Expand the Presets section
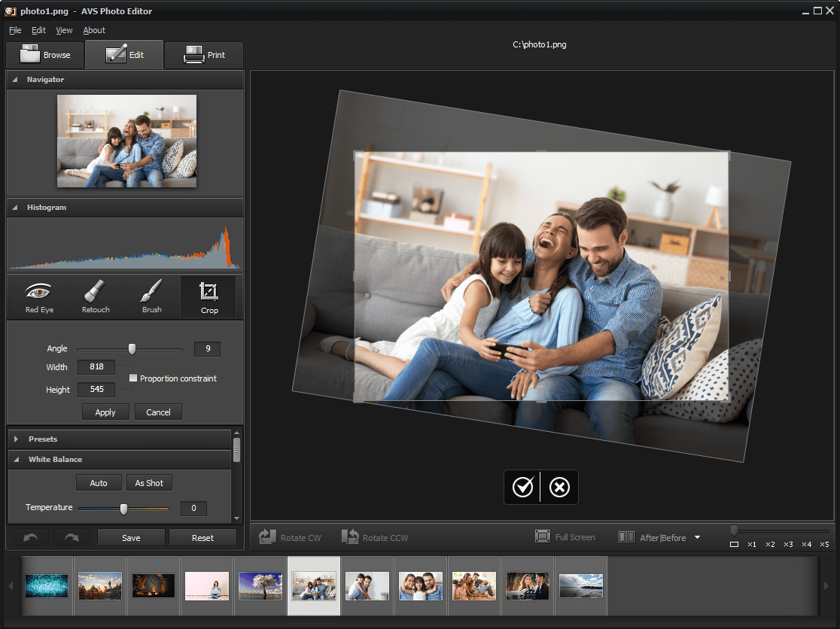The image size is (840, 629). pyautogui.click(x=16, y=439)
